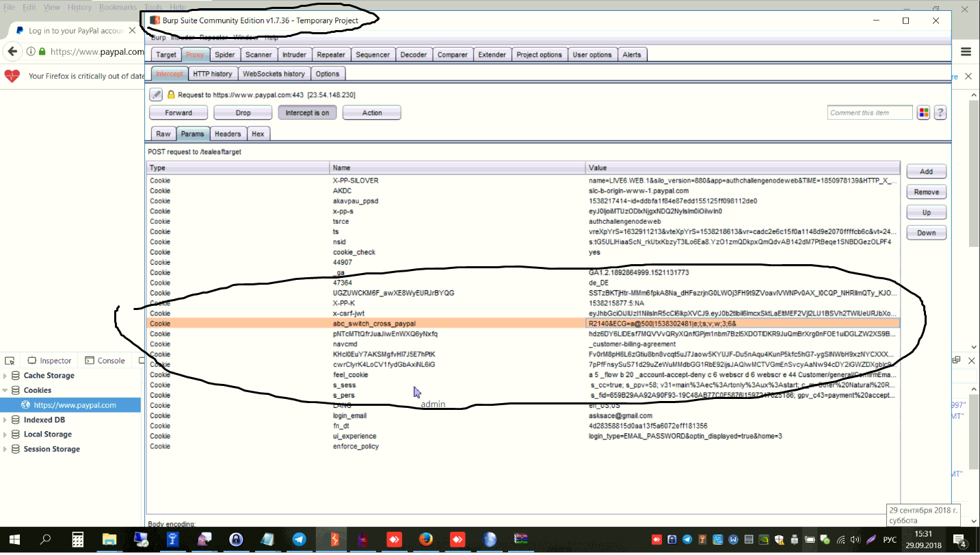Click the Remove parameter button
This screenshot has width=980, height=555.
[926, 192]
